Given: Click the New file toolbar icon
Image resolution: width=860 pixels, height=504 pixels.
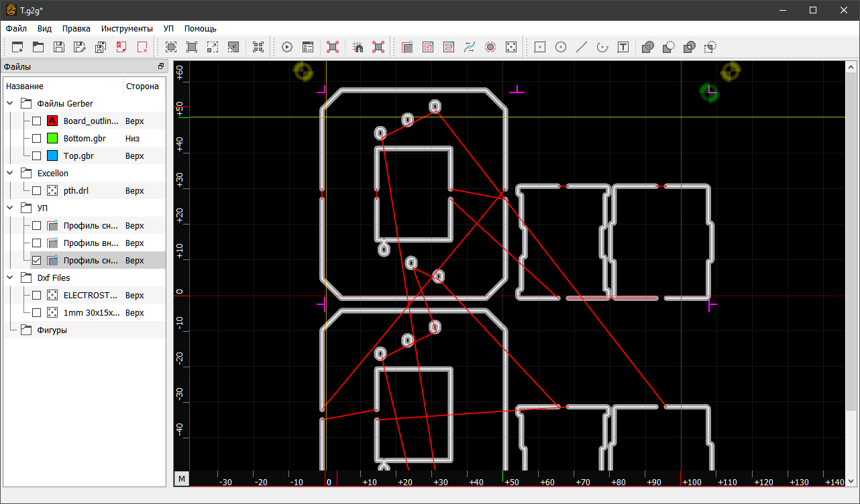Looking at the screenshot, I should click(17, 47).
